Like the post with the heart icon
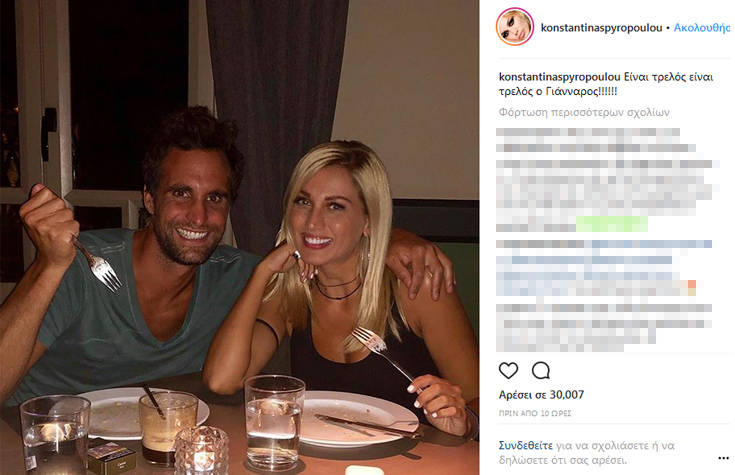Viewport: 735px width, 475px height. [x=509, y=370]
